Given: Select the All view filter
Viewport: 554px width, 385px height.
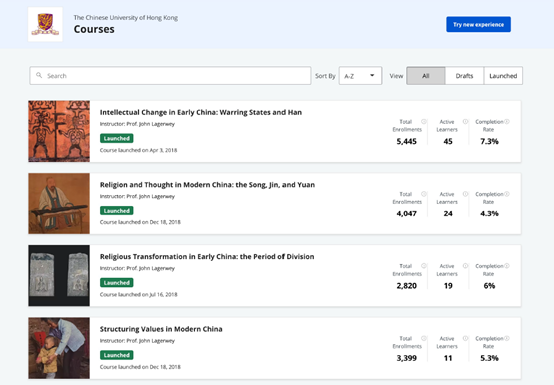Looking at the screenshot, I should [426, 76].
